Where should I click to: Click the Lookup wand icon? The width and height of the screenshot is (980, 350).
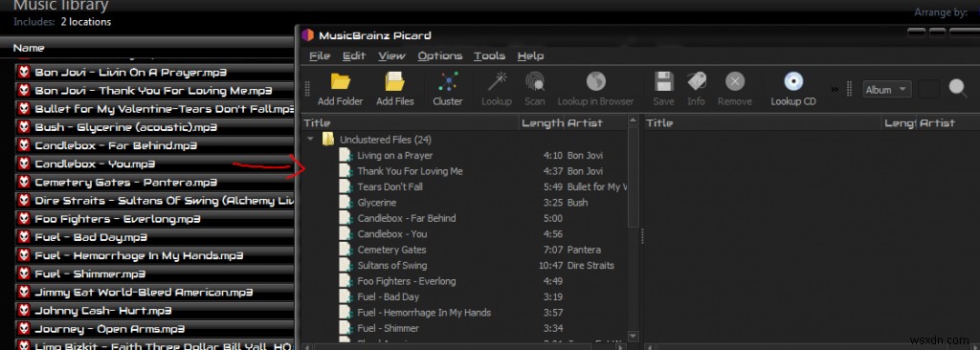498,82
